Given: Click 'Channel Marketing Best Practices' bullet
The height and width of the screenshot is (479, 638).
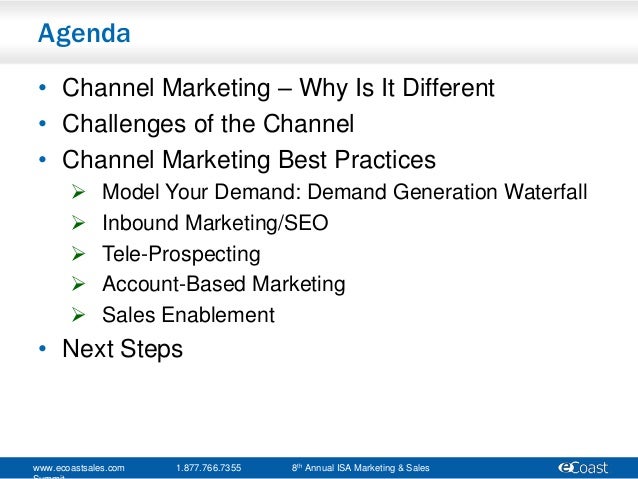Looking at the screenshot, I should pyautogui.click(x=249, y=160).
